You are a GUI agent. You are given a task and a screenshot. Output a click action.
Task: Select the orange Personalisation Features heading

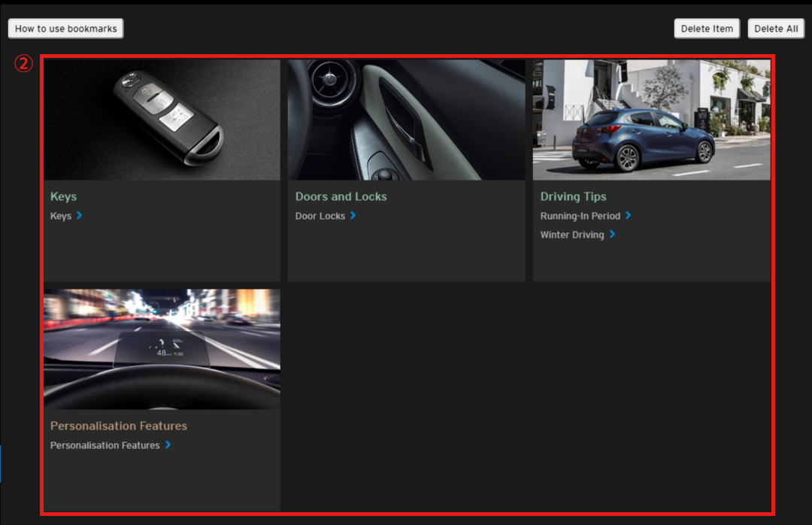pos(118,426)
